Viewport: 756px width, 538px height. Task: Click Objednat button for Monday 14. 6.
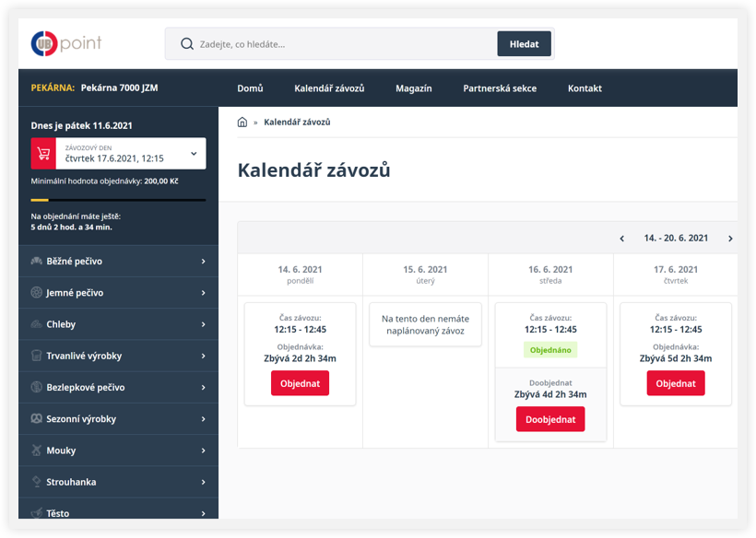click(x=300, y=383)
